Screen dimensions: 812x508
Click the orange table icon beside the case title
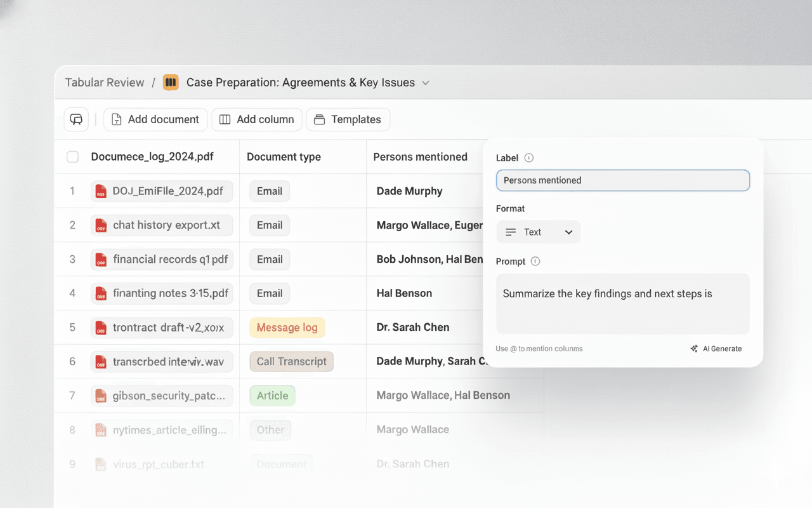[170, 82]
